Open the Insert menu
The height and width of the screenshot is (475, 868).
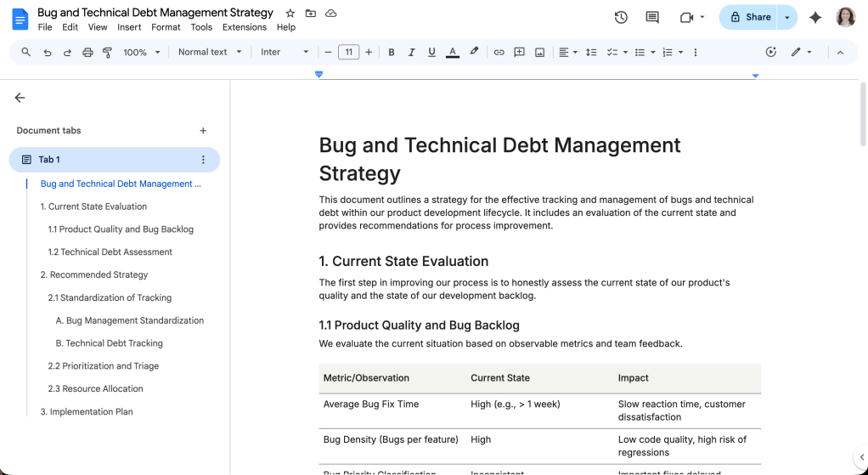(x=129, y=27)
